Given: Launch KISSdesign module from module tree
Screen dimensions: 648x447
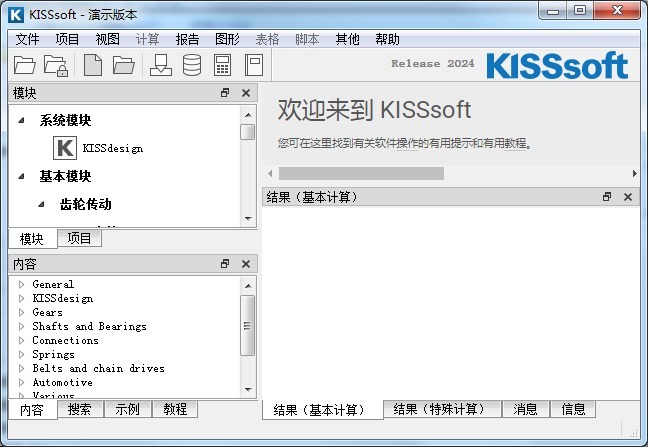Looking at the screenshot, I should point(112,148).
